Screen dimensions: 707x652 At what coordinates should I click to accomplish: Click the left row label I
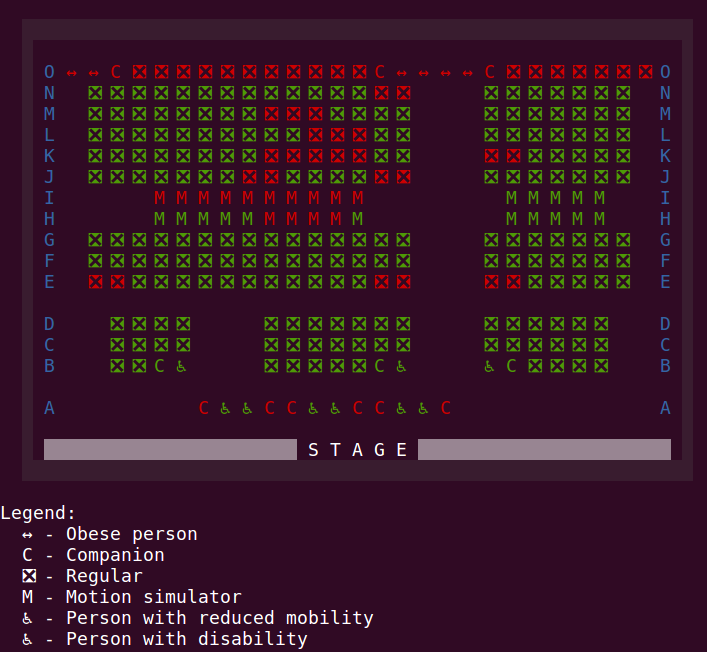tap(50, 198)
